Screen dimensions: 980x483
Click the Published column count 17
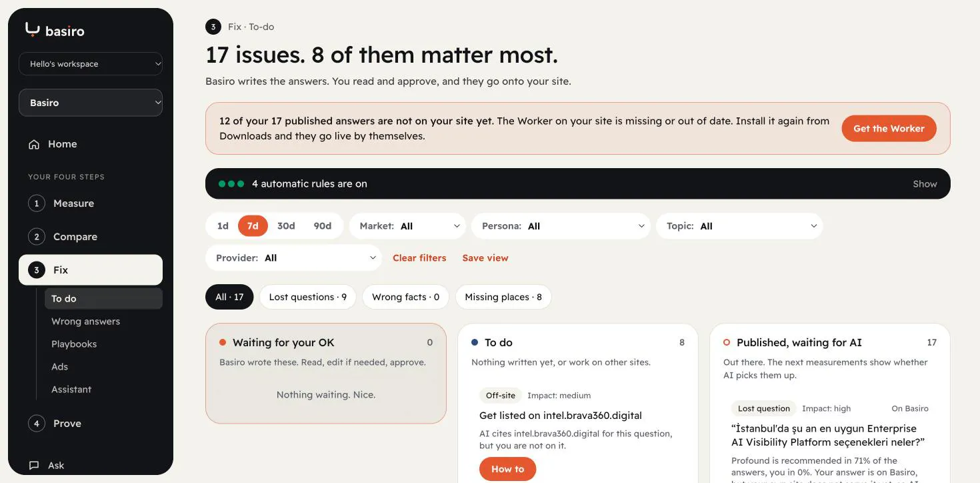point(931,343)
